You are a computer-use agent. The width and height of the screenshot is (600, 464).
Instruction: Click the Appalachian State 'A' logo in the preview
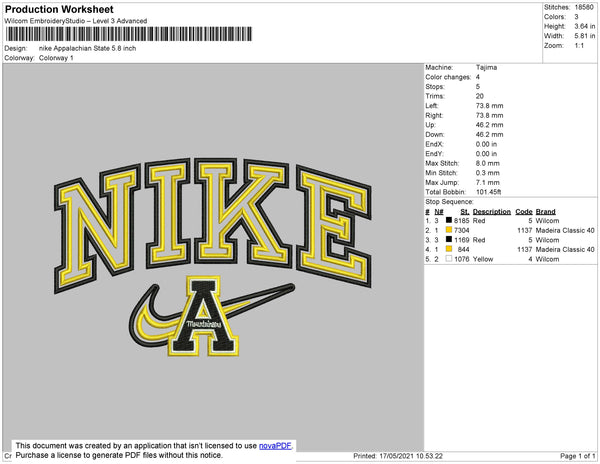point(203,316)
